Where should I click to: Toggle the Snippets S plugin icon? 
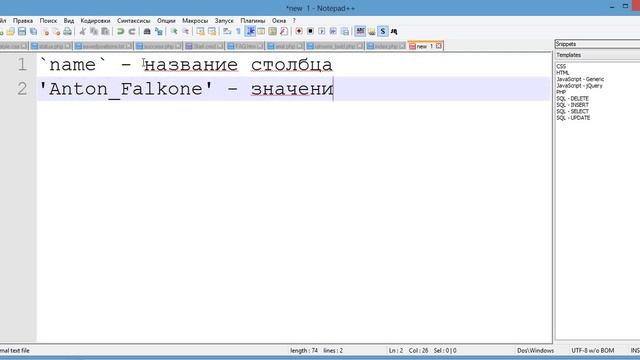tap(382, 31)
